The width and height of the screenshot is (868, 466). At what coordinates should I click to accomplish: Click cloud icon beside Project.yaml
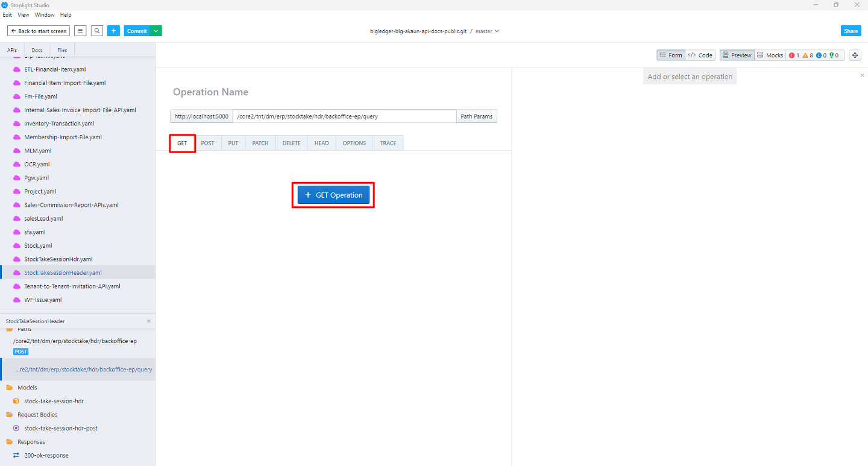tap(17, 191)
